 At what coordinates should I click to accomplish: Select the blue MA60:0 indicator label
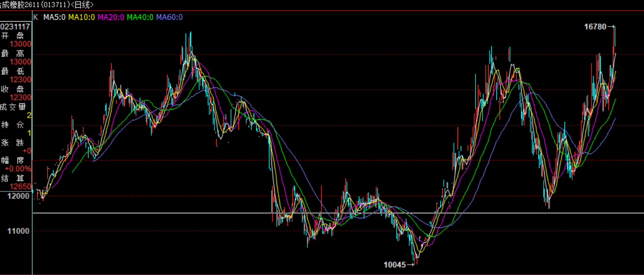click(x=170, y=17)
